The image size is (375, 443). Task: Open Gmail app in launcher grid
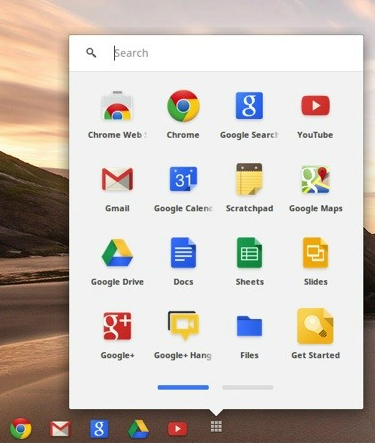[117, 179]
